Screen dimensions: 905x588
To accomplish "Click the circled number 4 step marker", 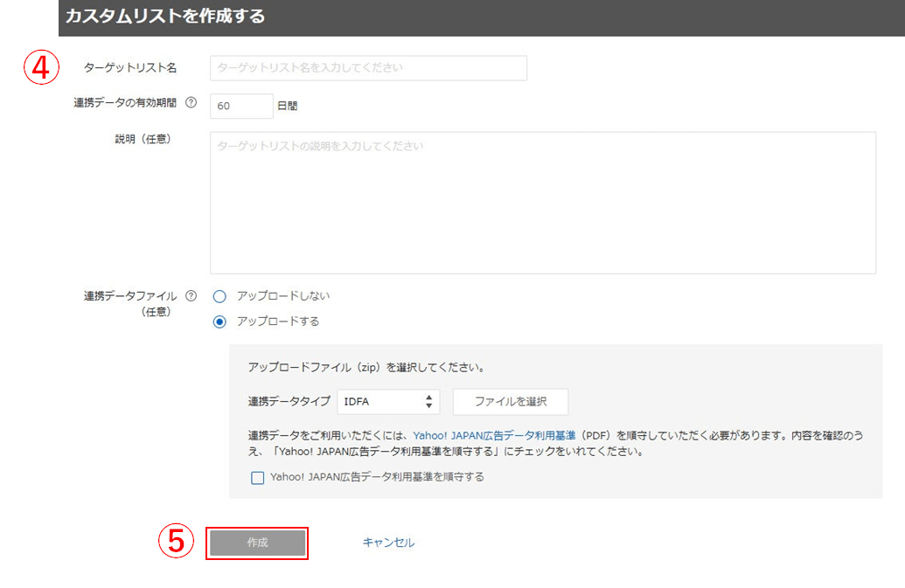I will pos(41,67).
